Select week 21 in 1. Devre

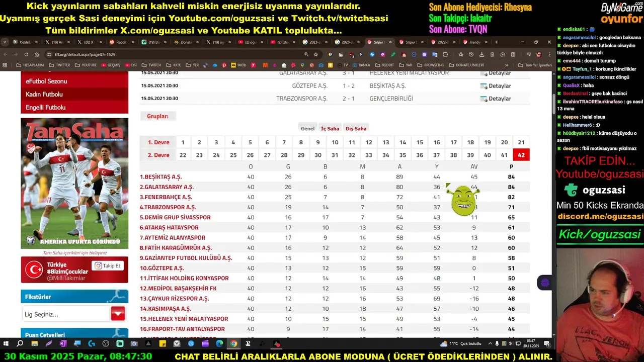[x=521, y=142]
